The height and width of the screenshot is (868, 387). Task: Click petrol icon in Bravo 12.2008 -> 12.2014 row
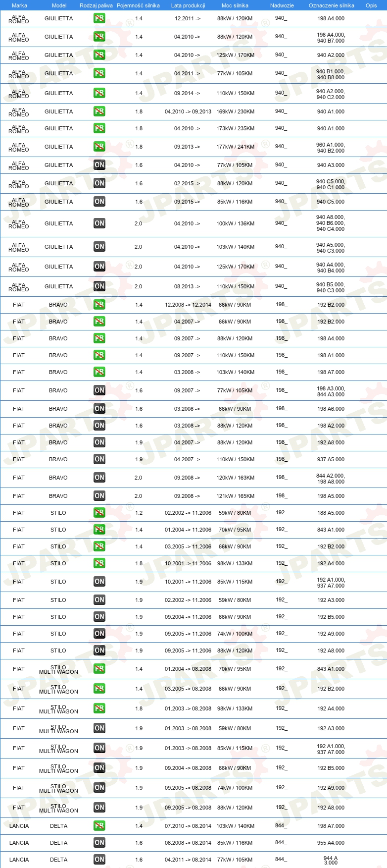pos(99,305)
